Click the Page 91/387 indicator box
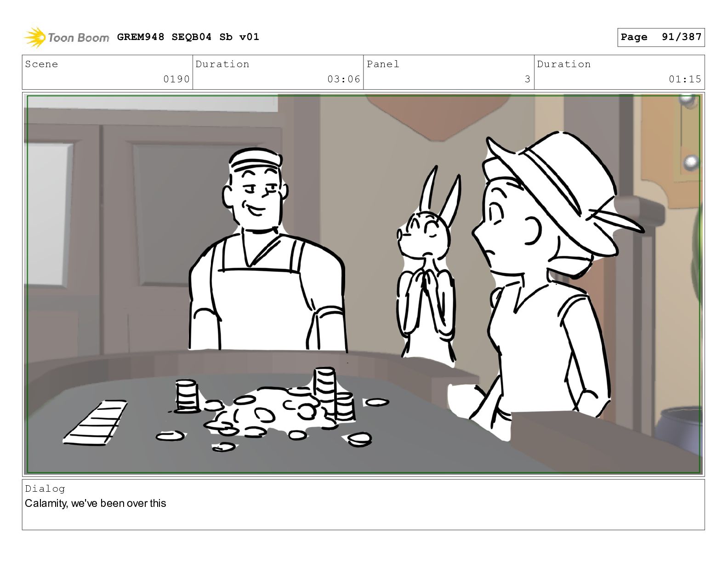Screen dimensions: 728x563 (x=661, y=37)
